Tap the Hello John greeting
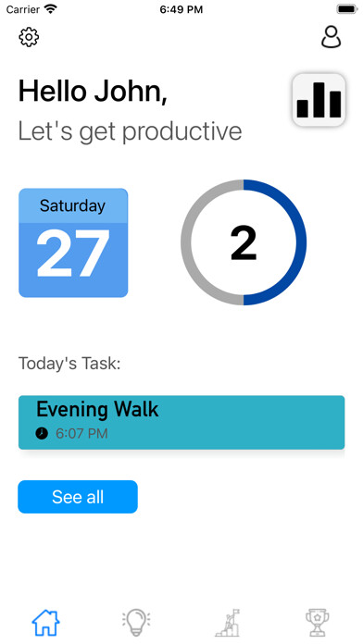Image resolution: width=363 pixels, height=644 pixels. (93, 92)
